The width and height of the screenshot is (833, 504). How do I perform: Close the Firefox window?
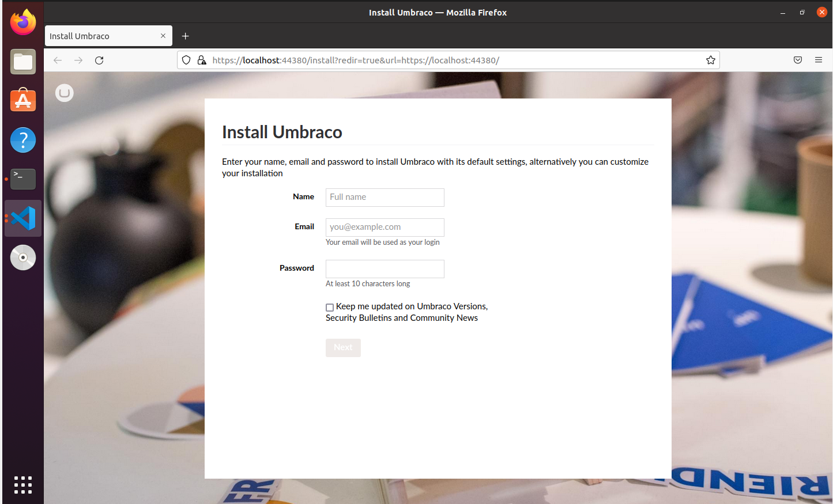coord(822,12)
